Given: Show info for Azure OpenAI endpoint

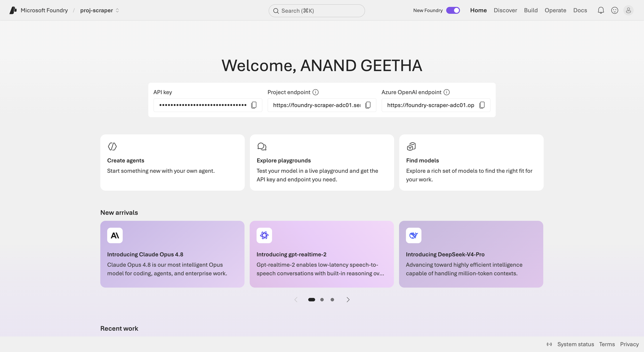Looking at the screenshot, I should (446, 92).
